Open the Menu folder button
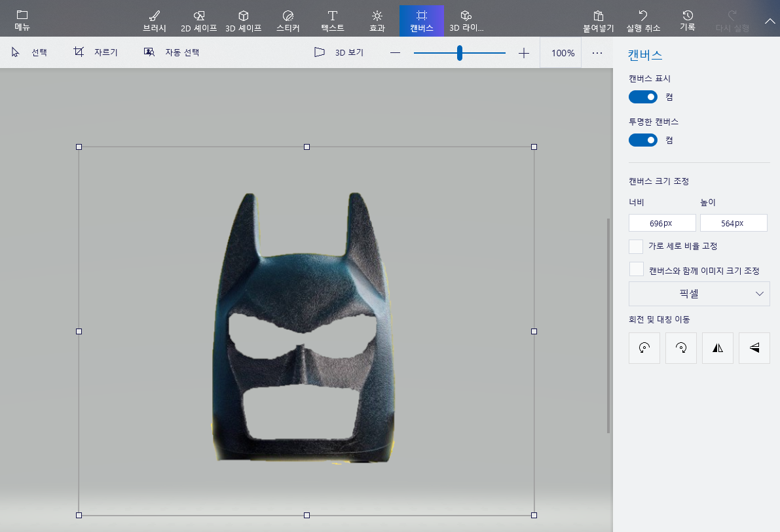The image size is (780, 532). [x=22, y=20]
